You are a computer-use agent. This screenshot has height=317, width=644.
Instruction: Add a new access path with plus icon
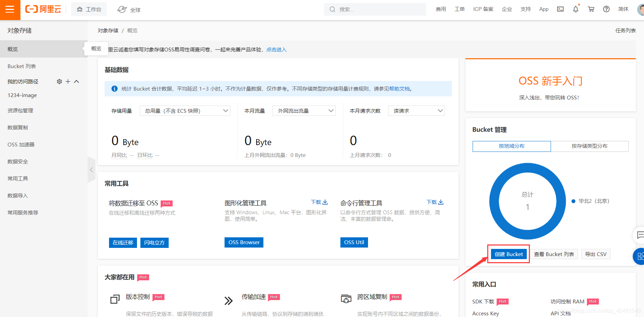(x=68, y=81)
